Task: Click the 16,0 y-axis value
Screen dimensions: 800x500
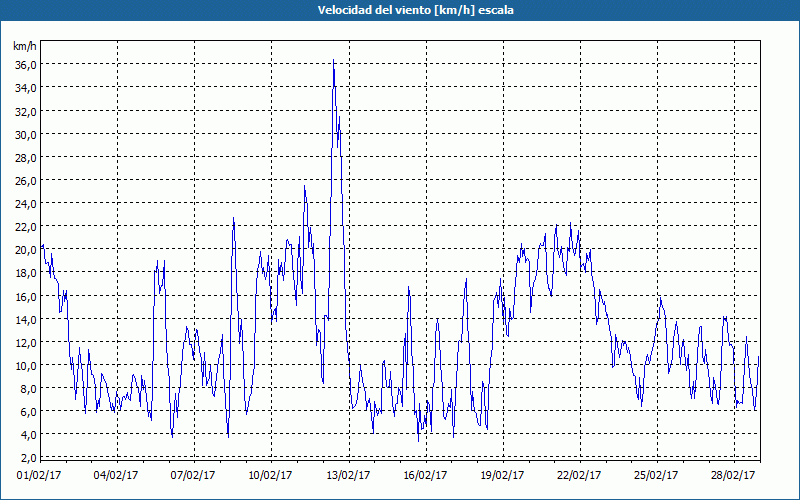Action: coord(26,296)
